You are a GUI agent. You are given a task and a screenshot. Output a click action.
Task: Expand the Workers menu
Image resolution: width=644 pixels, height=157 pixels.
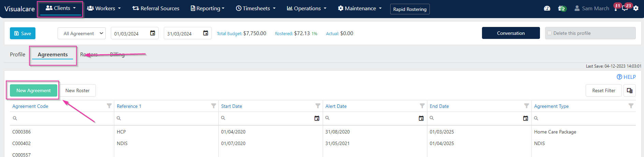(x=104, y=8)
